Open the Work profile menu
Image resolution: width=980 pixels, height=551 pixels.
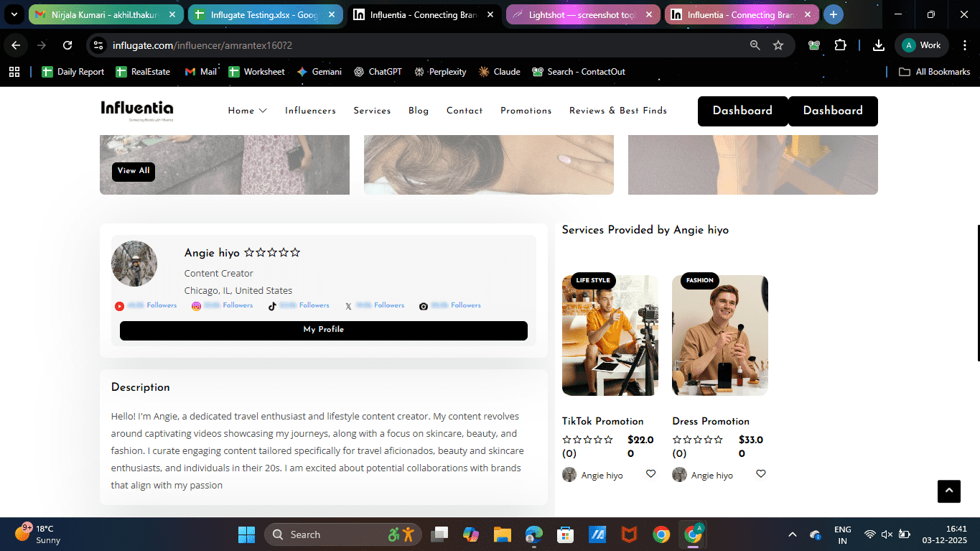[922, 45]
